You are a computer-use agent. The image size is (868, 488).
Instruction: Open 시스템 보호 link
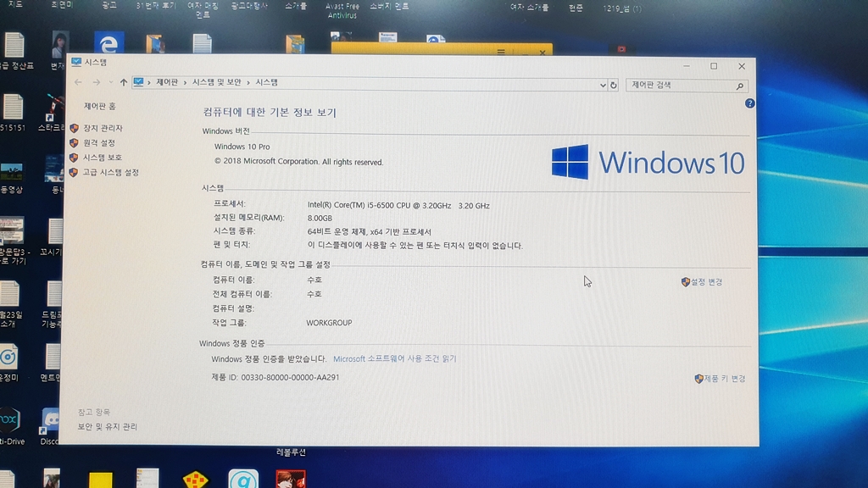point(102,158)
